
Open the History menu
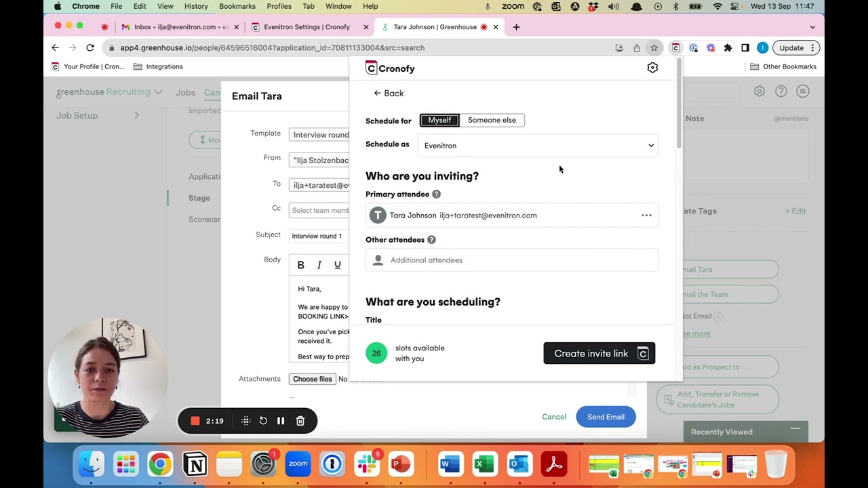[196, 6]
